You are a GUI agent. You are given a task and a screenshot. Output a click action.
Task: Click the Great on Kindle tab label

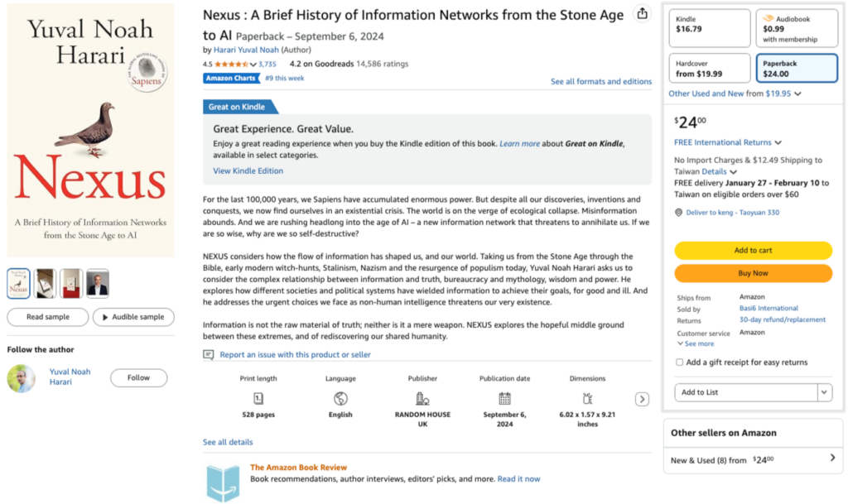pyautogui.click(x=237, y=107)
